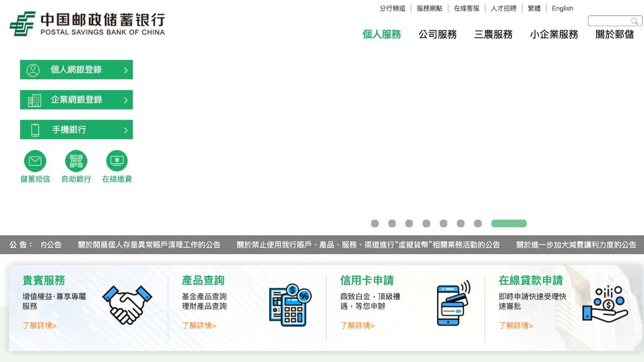Click 產品查詢 heading
Image resolution: width=644 pixels, height=362 pixels.
[203, 280]
